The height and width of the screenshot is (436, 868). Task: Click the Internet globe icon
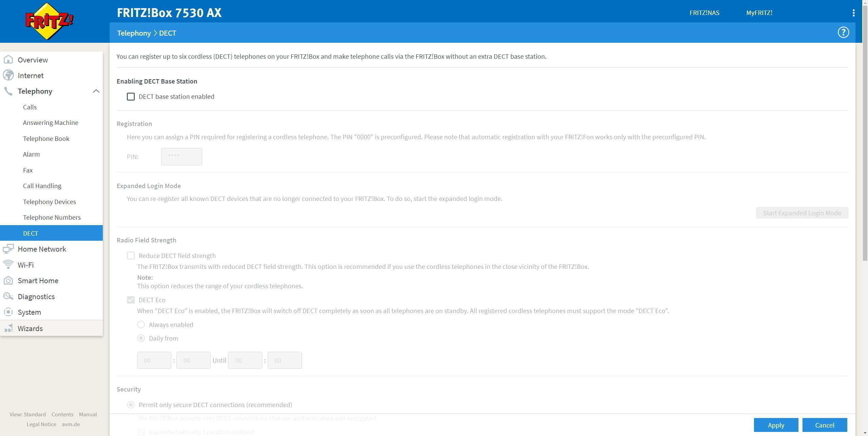8,75
